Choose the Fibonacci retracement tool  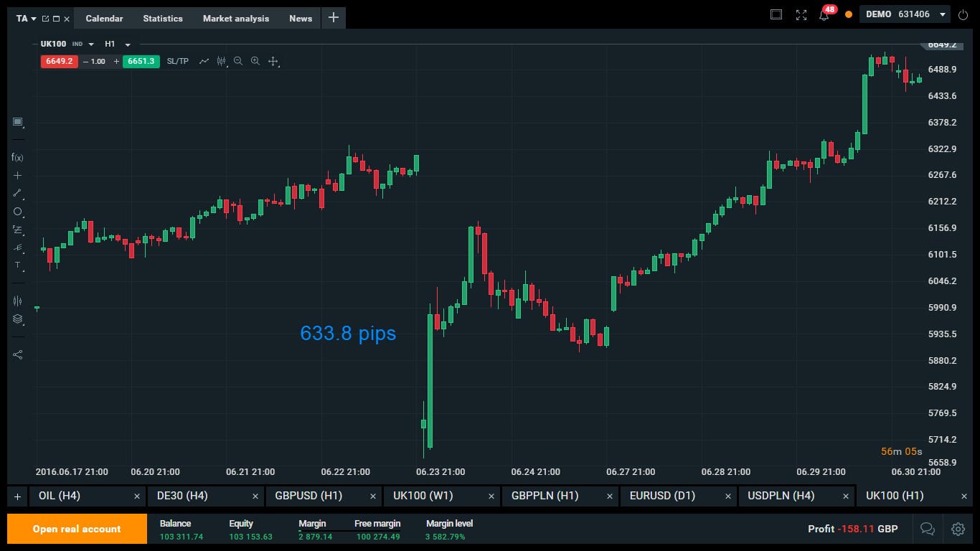click(x=17, y=230)
